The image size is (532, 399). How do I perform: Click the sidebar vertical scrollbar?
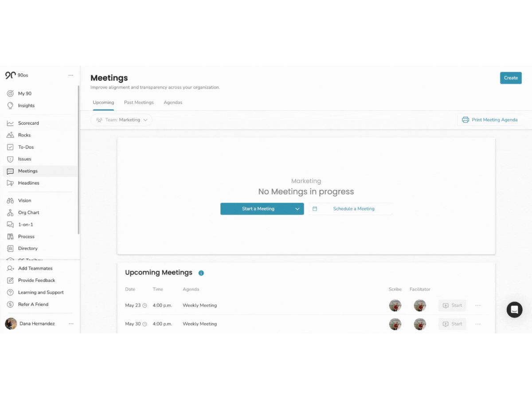[x=79, y=160]
